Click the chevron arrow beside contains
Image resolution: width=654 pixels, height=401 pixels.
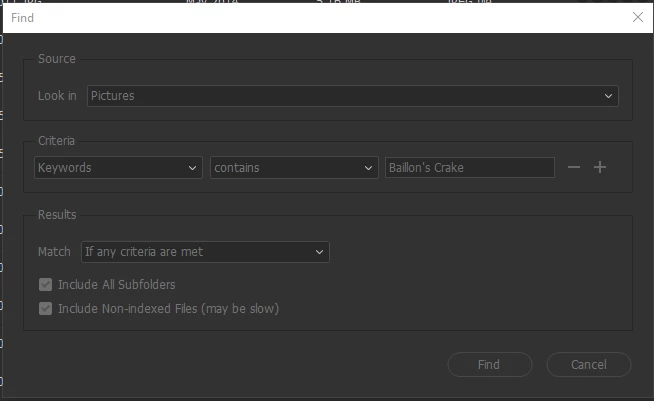368,168
